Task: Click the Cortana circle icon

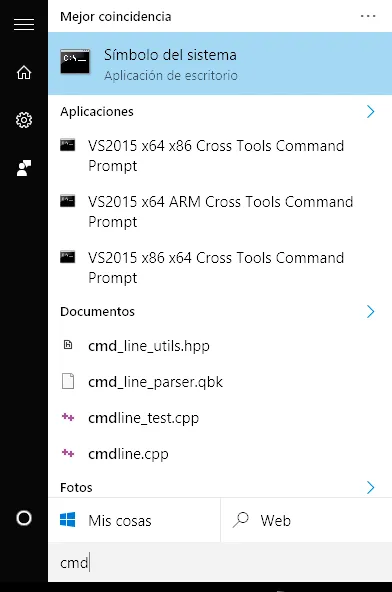Action: coord(24,518)
